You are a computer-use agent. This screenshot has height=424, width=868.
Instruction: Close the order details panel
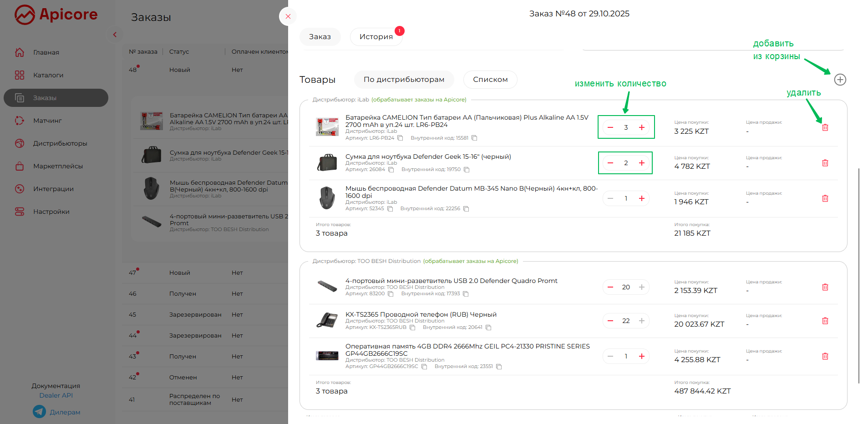click(x=288, y=16)
